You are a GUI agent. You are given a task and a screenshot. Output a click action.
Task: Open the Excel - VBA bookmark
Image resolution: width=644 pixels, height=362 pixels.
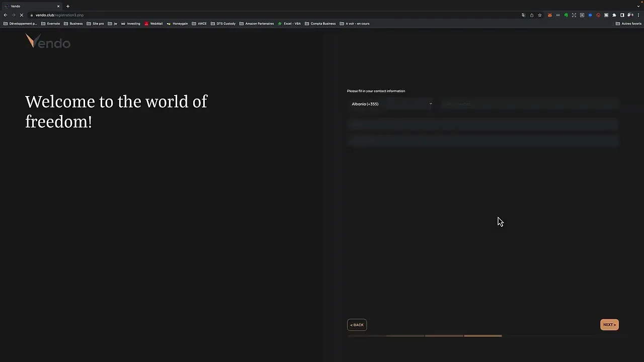(289, 24)
